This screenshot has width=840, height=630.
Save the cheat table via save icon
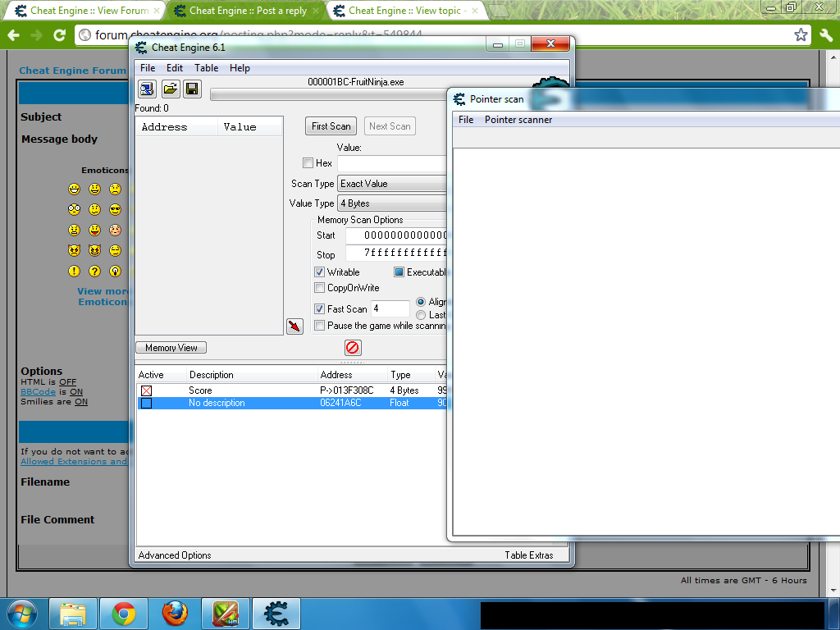coord(192,89)
